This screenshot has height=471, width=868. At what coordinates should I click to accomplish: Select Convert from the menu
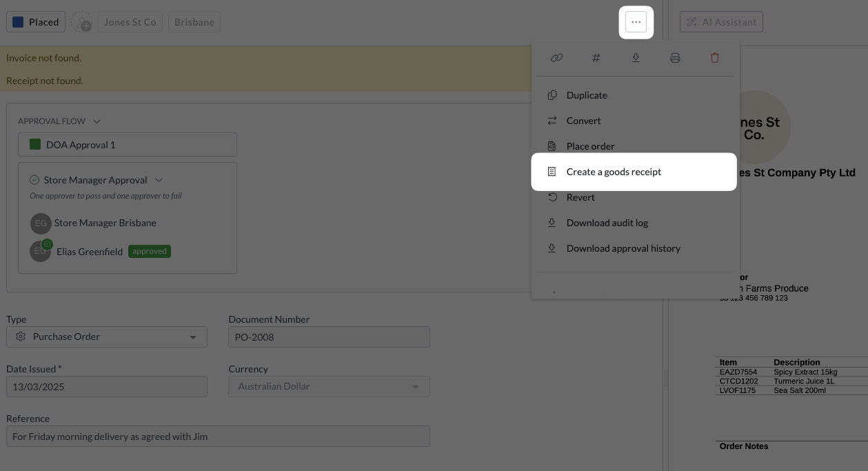coord(635,121)
